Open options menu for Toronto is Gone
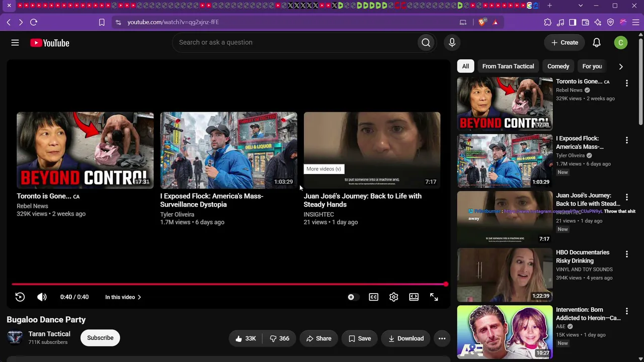The width and height of the screenshot is (644, 362). 626,83
